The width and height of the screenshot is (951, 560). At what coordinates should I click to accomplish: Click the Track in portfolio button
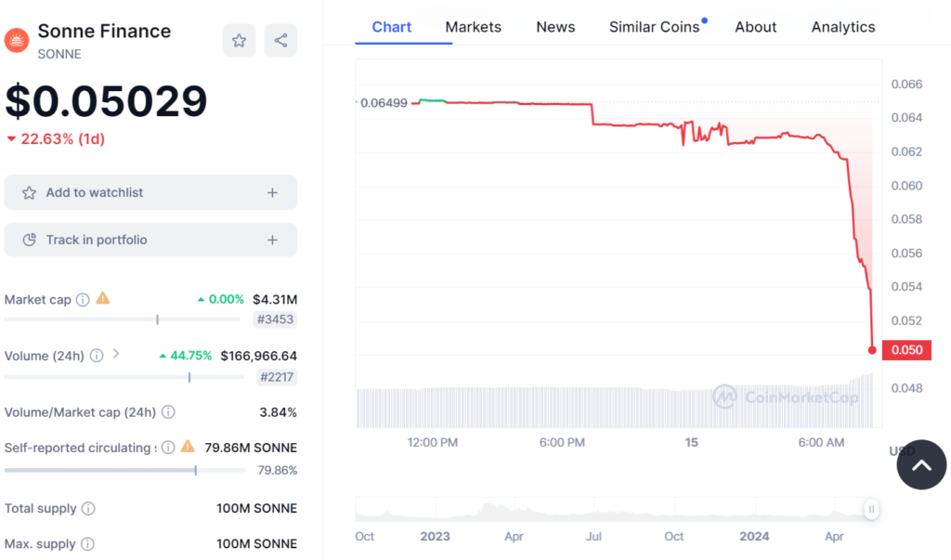click(x=150, y=240)
